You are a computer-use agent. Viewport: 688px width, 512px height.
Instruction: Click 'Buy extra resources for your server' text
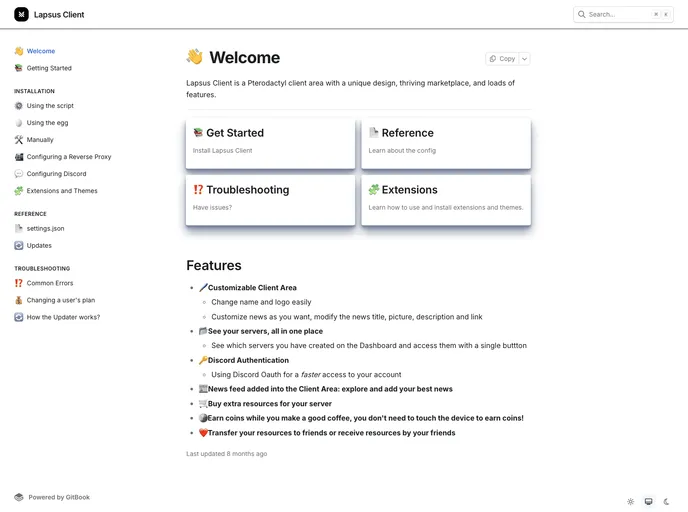[270, 404]
